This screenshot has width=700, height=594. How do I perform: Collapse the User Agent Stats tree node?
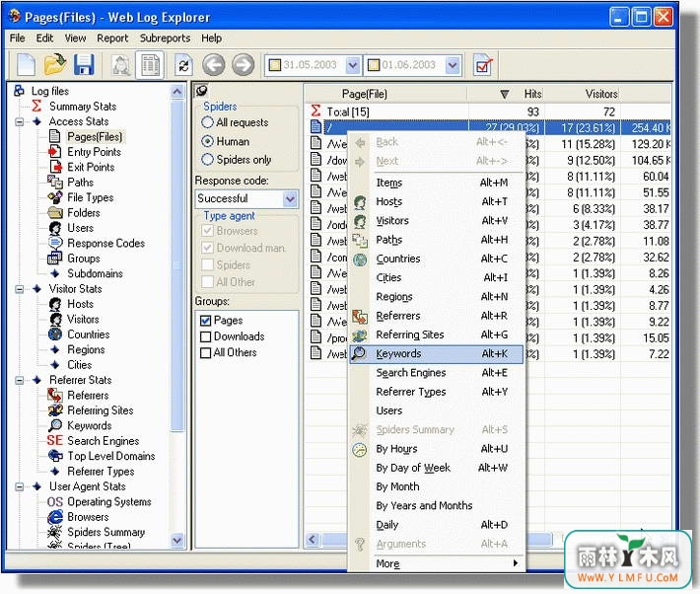(x=20, y=486)
